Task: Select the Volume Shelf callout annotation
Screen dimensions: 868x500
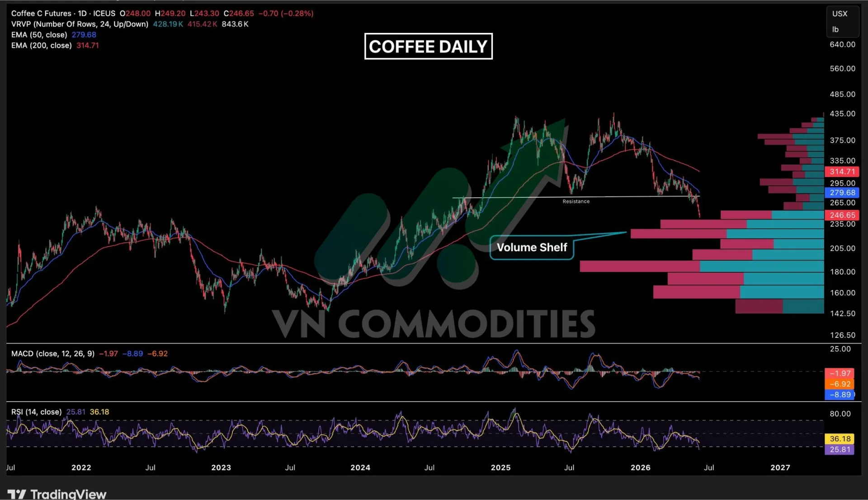Action: pyautogui.click(x=532, y=248)
